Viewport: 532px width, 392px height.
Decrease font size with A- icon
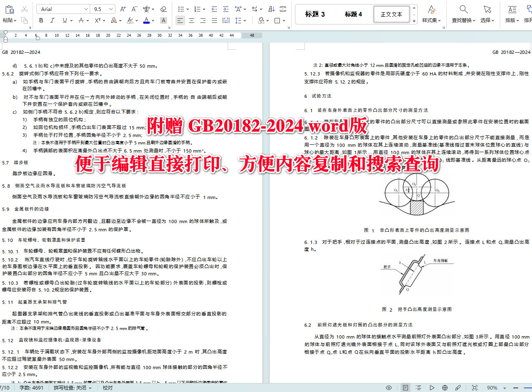click(134, 9)
